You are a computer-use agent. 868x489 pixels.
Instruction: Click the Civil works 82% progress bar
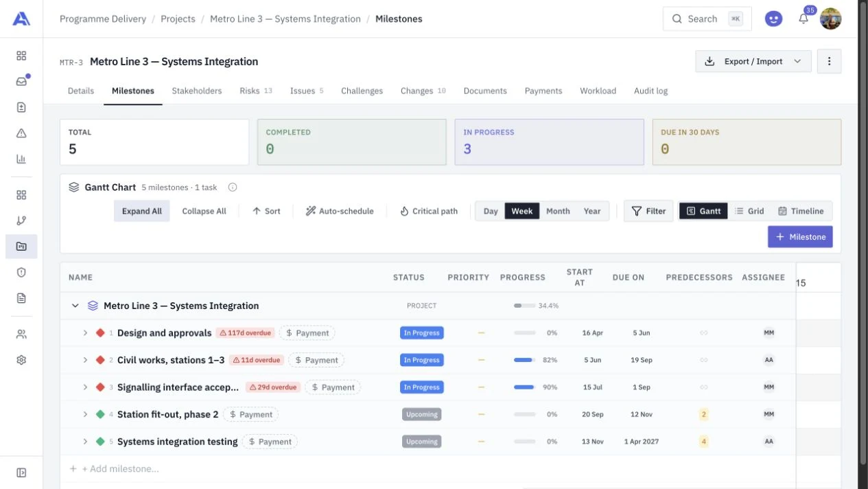point(525,360)
